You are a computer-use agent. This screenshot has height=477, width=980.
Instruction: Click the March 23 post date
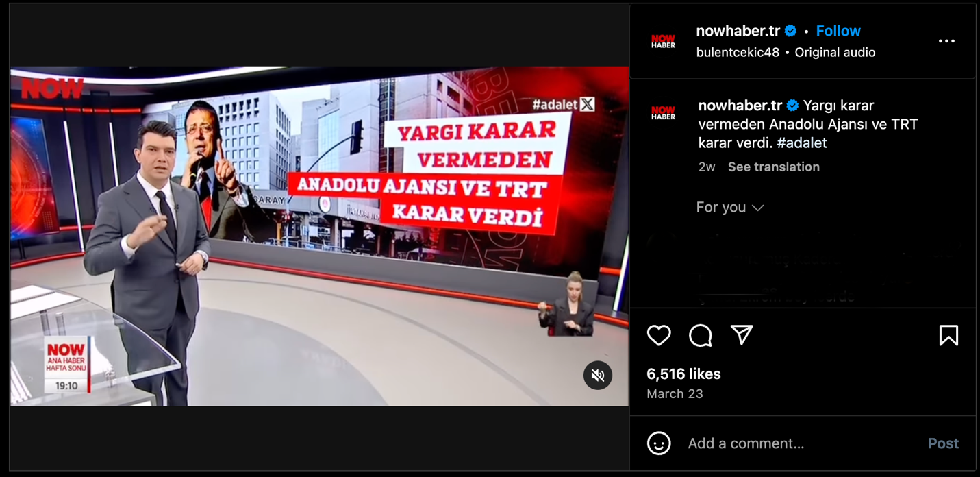[x=675, y=394]
